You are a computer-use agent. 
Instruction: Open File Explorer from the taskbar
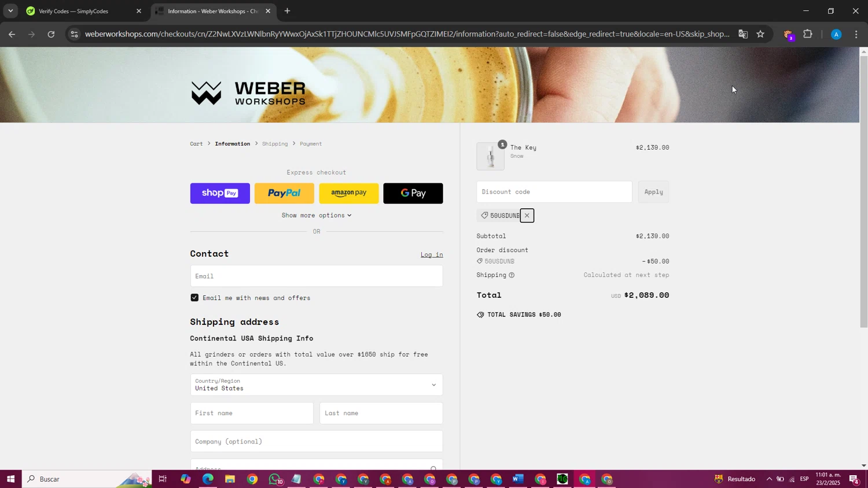point(230,479)
